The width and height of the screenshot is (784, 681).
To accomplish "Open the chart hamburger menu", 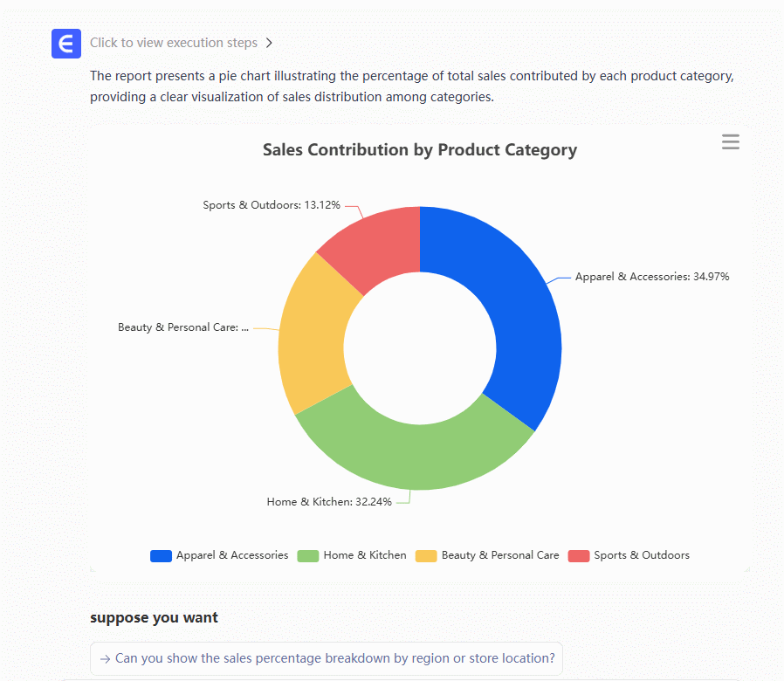I will [730, 142].
